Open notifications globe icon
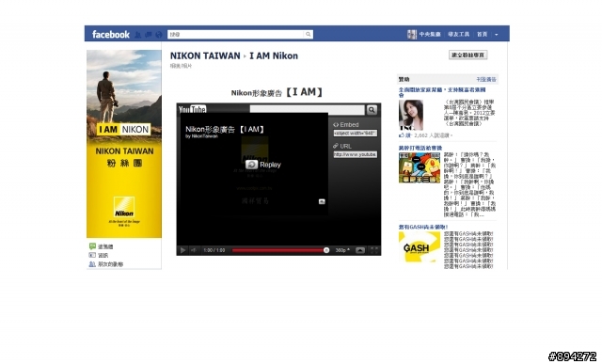The width and height of the screenshot is (602, 364). (x=159, y=35)
